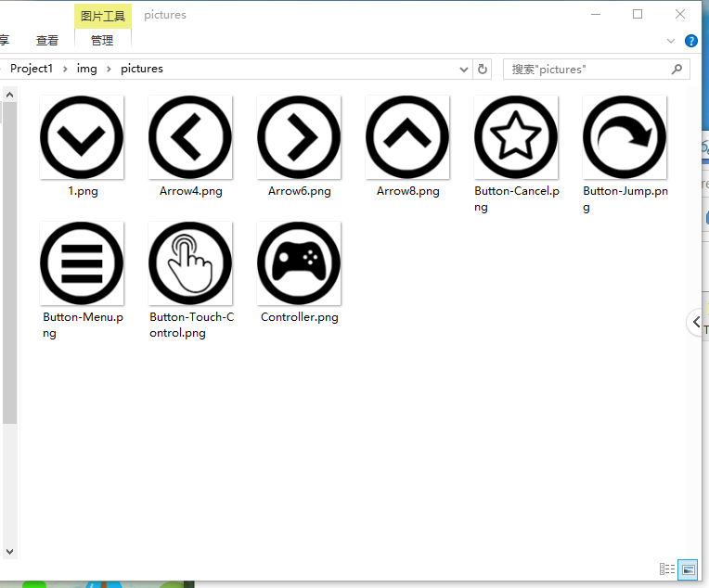
Task: Expand the ribbon with the chevron
Action: tap(671, 41)
